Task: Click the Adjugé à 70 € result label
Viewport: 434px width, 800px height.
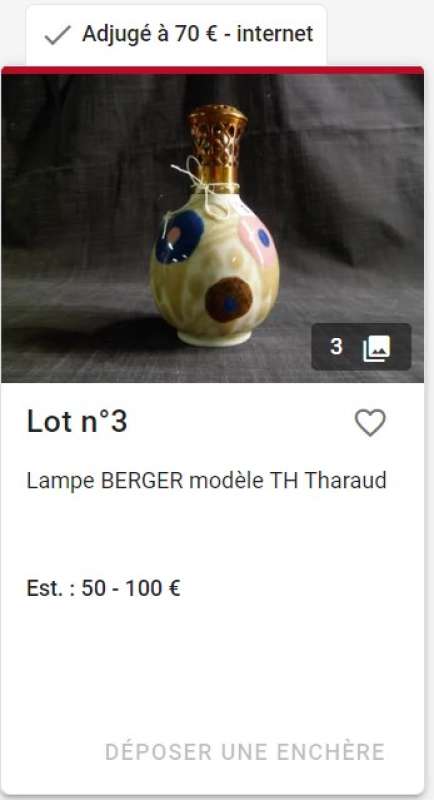Action: coord(150,35)
